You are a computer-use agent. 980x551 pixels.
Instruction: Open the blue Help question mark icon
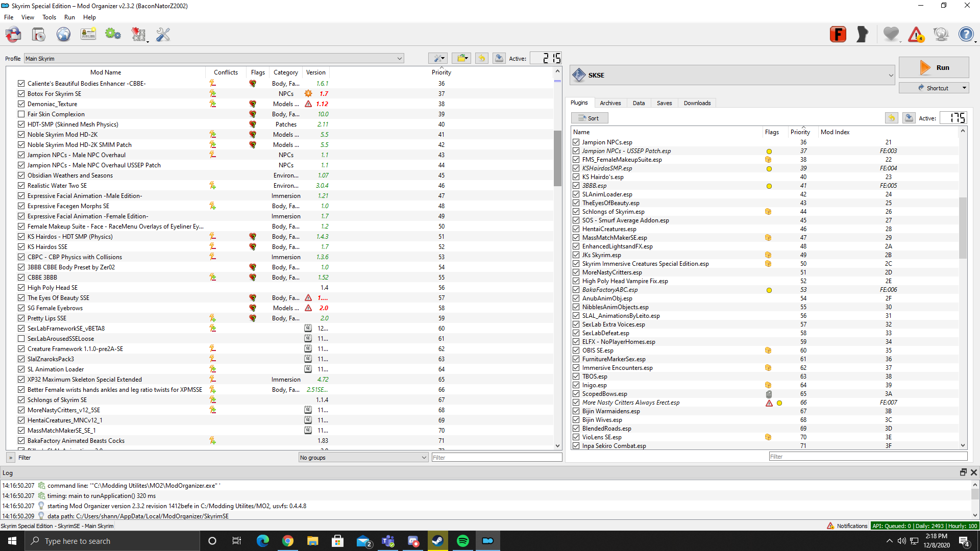[966, 34]
